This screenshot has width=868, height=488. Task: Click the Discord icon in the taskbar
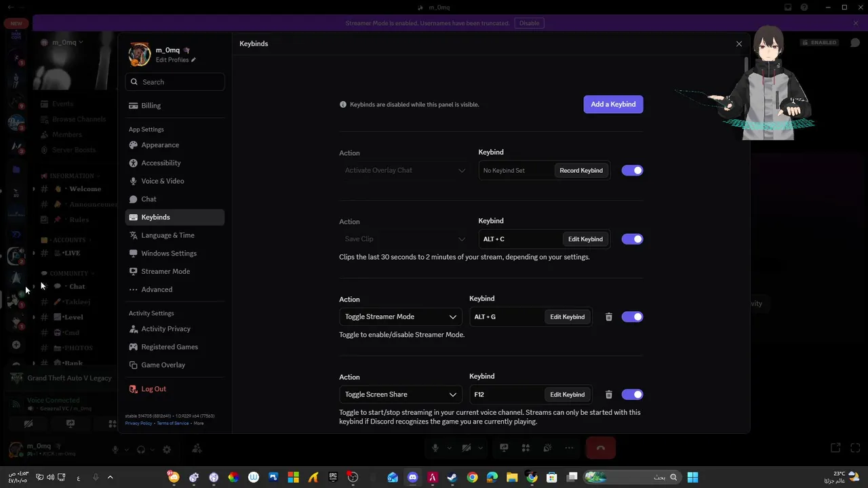click(412, 477)
